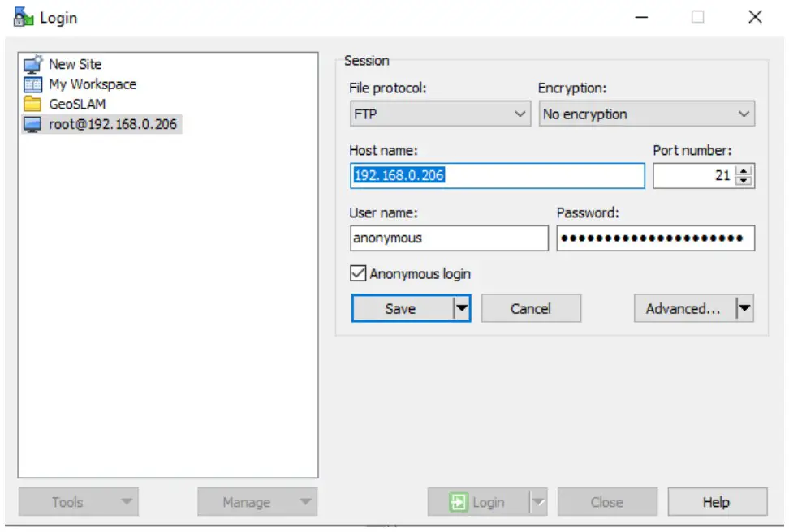Click the My Workspace icon

point(32,84)
